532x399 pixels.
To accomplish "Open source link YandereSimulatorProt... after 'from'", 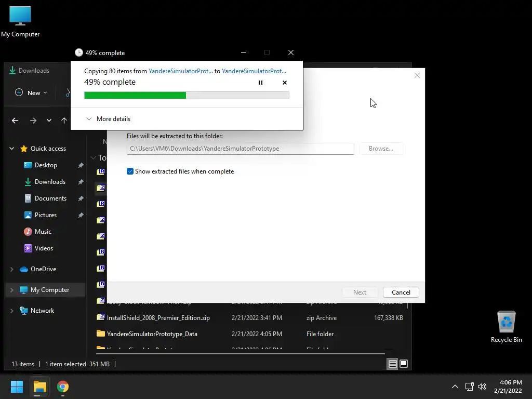I will (x=180, y=71).
